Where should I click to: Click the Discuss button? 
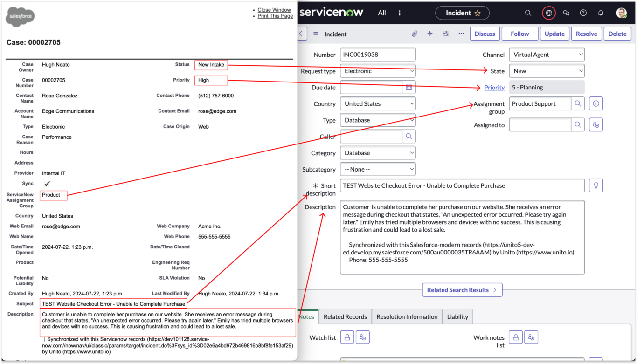(485, 34)
